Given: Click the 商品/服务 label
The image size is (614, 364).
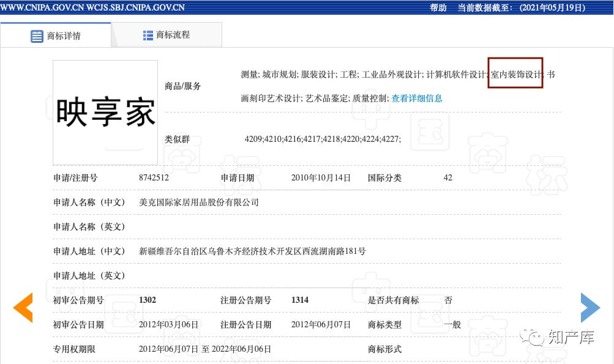Looking at the screenshot, I should click(x=183, y=86).
